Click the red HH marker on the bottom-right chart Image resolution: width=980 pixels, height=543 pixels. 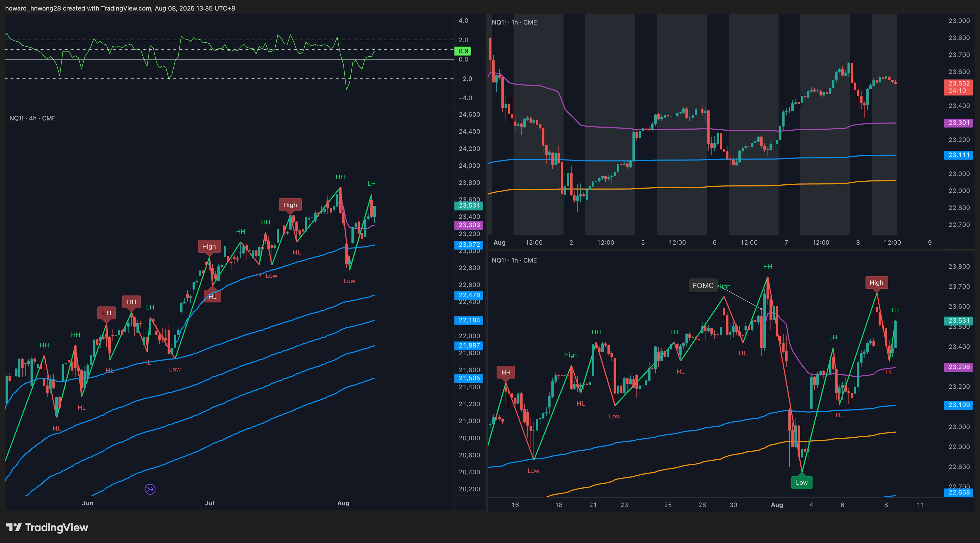(x=506, y=372)
